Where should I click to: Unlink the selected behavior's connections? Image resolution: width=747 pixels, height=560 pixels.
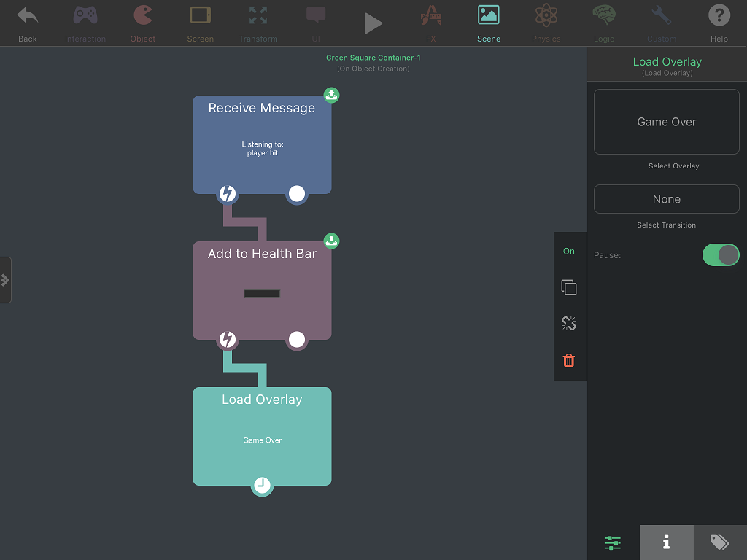pyautogui.click(x=569, y=324)
